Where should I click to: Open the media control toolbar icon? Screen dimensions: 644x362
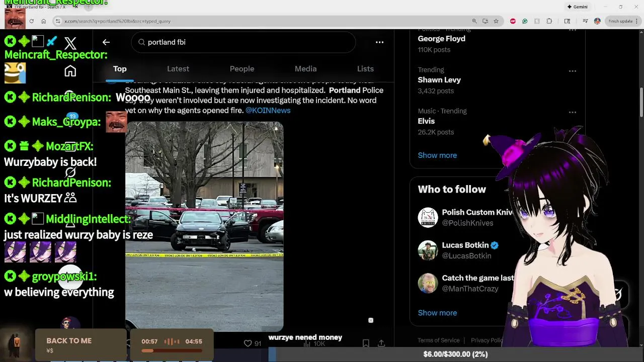585,21
